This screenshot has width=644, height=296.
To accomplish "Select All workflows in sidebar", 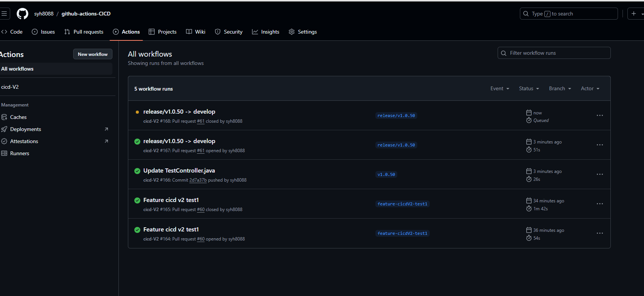I will [x=56, y=69].
